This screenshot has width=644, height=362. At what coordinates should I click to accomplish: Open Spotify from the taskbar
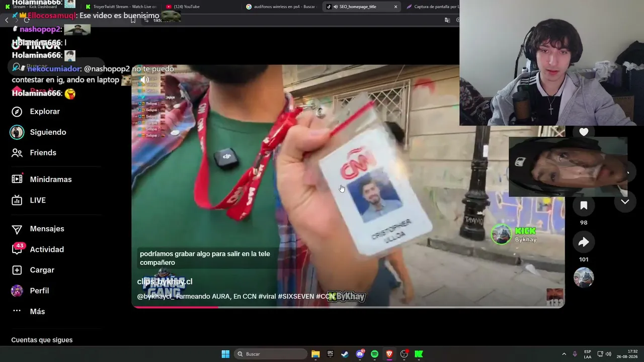click(374, 354)
